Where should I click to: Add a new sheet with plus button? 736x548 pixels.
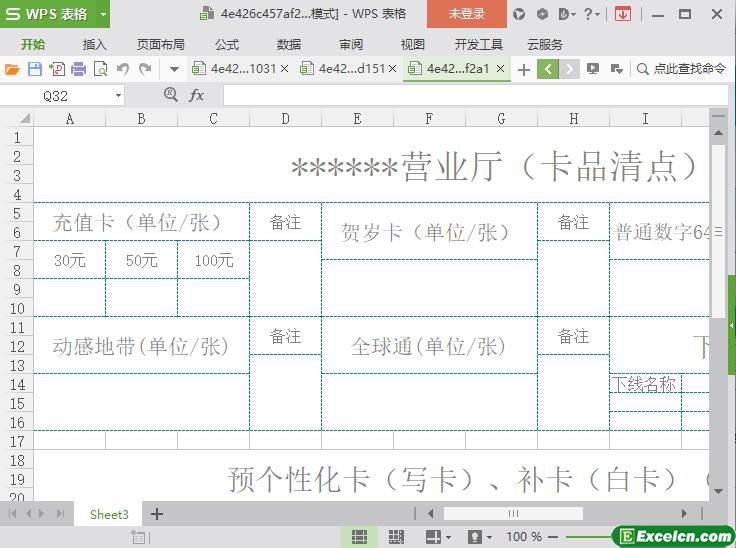(x=157, y=514)
